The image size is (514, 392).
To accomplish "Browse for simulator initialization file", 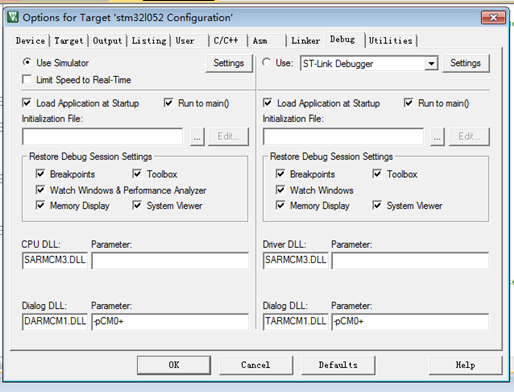I will coord(197,137).
